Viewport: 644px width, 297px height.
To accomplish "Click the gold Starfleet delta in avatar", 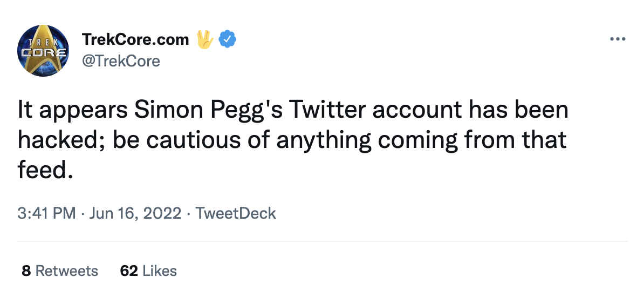I will 43,49.
